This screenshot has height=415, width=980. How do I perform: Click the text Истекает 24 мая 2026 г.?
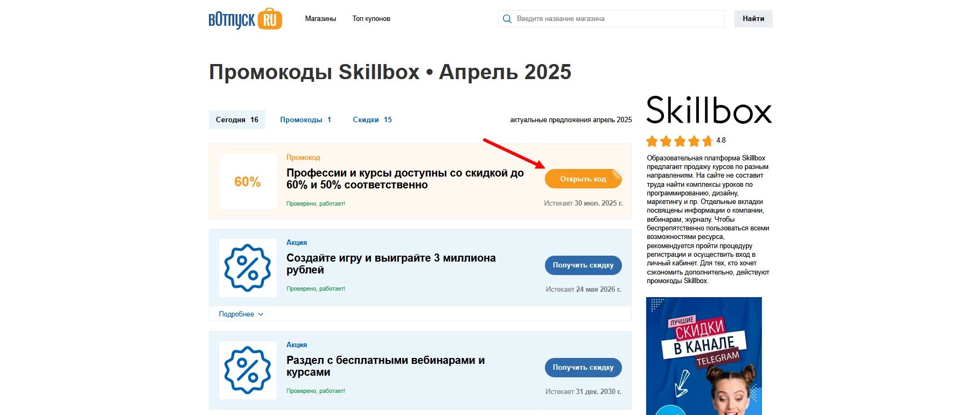click(x=583, y=290)
